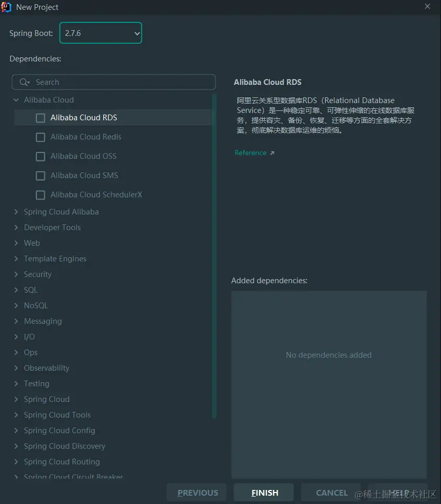Expand the Spring Cloud Alibaba group
This screenshot has height=504, width=441.
[x=16, y=212]
